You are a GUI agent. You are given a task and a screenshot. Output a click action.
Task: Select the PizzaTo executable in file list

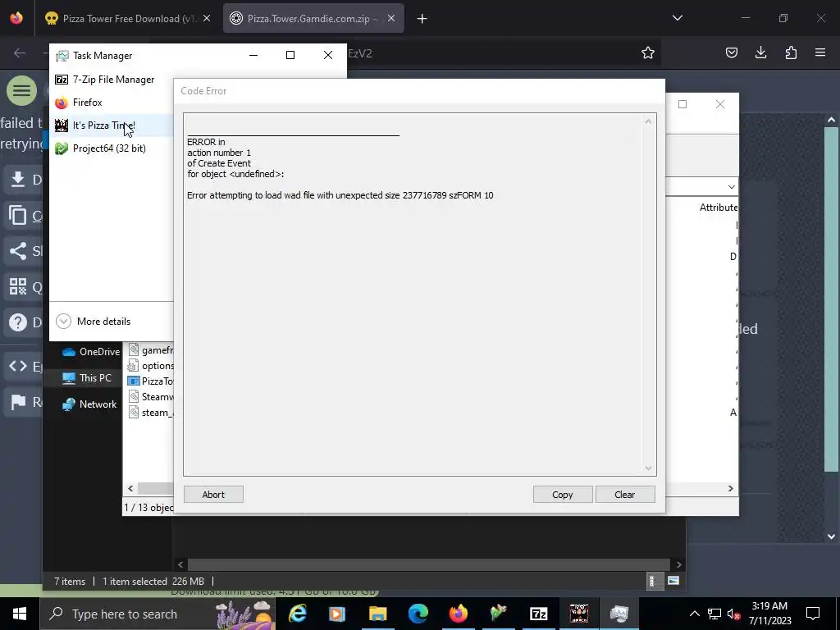point(150,381)
